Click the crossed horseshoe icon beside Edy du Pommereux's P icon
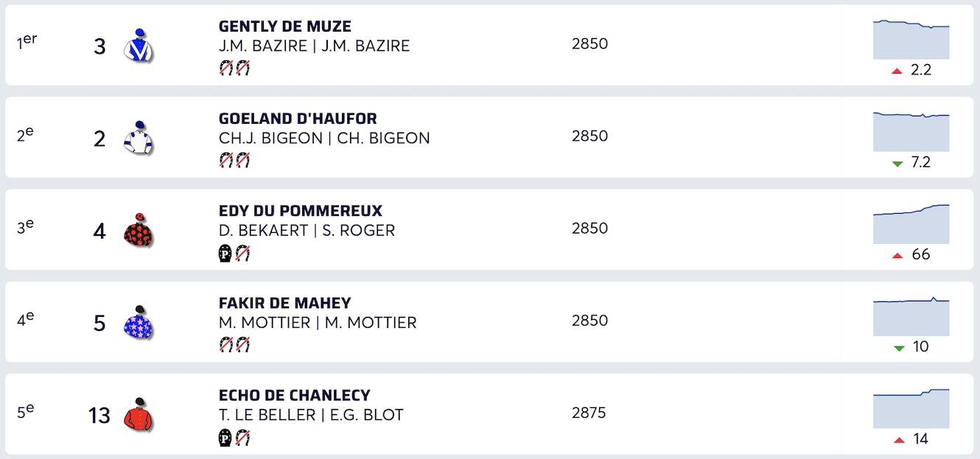This screenshot has height=459, width=980. [243, 253]
